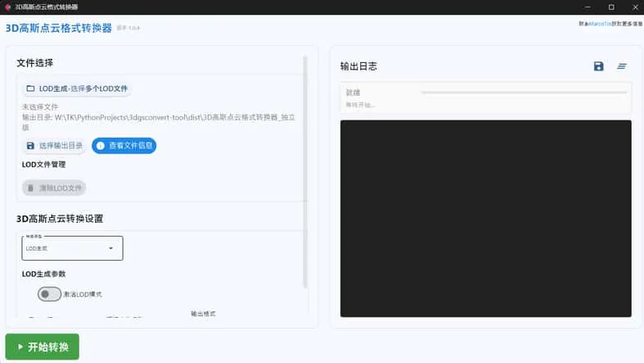
Task: Expand the conversion type dropdown arrow
Action: (x=110, y=248)
